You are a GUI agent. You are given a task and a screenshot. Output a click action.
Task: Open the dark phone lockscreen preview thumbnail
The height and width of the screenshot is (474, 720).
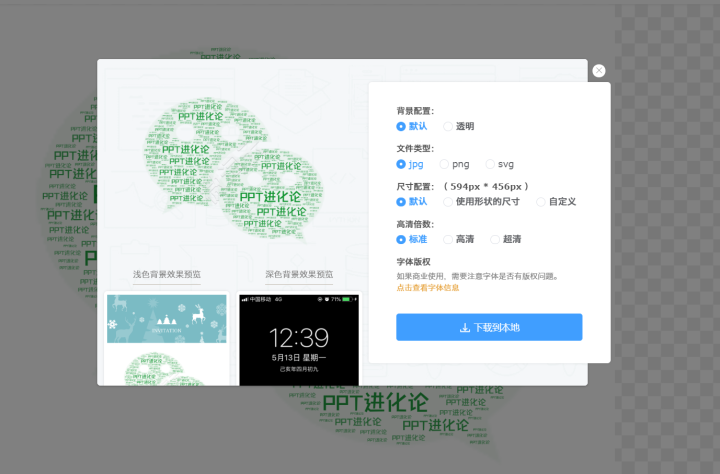pos(299,339)
